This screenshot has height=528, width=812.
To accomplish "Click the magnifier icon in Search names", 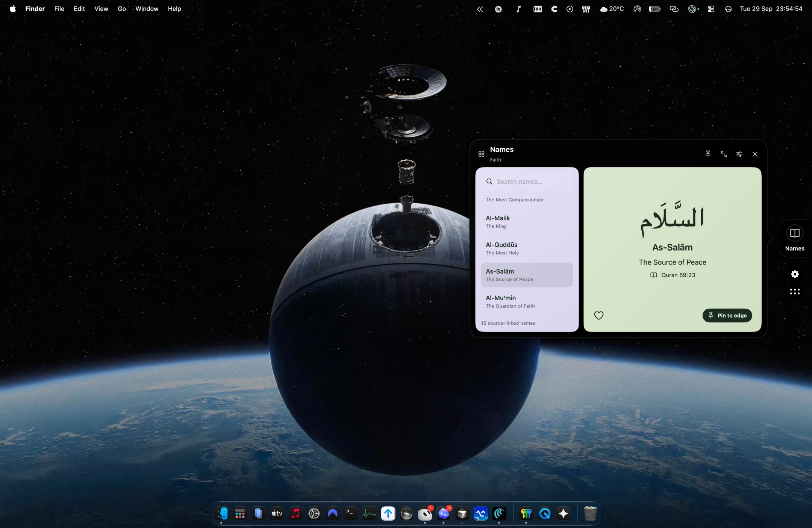I will point(489,182).
